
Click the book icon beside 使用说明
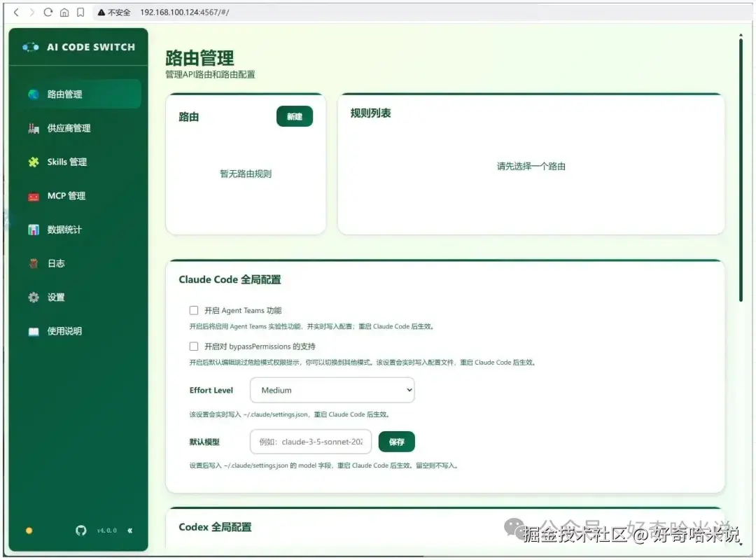coord(34,331)
